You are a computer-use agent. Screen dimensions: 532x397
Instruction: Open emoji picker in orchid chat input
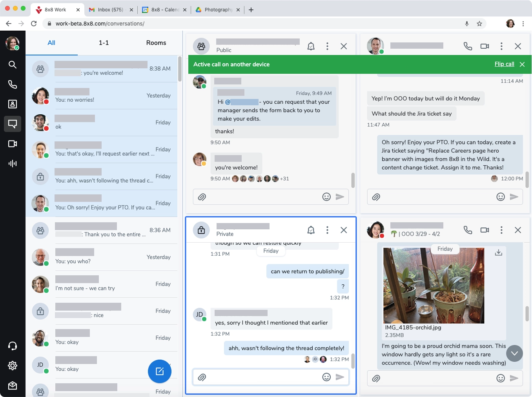(501, 378)
